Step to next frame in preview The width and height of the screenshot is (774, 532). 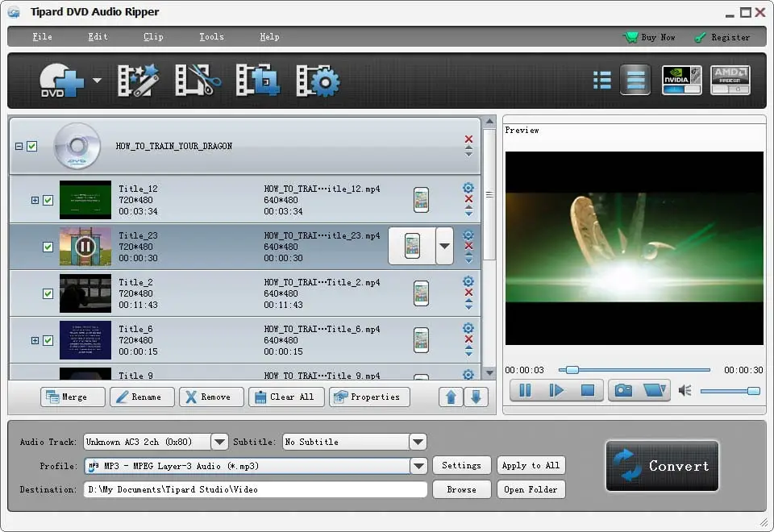(556, 391)
